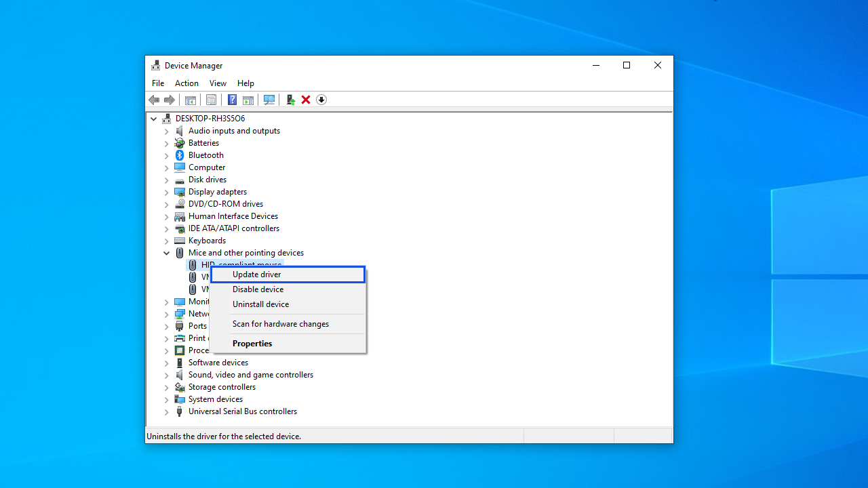Choose Uninstall device in the context menu
Screen dimensions: 868x488
click(288, 304)
